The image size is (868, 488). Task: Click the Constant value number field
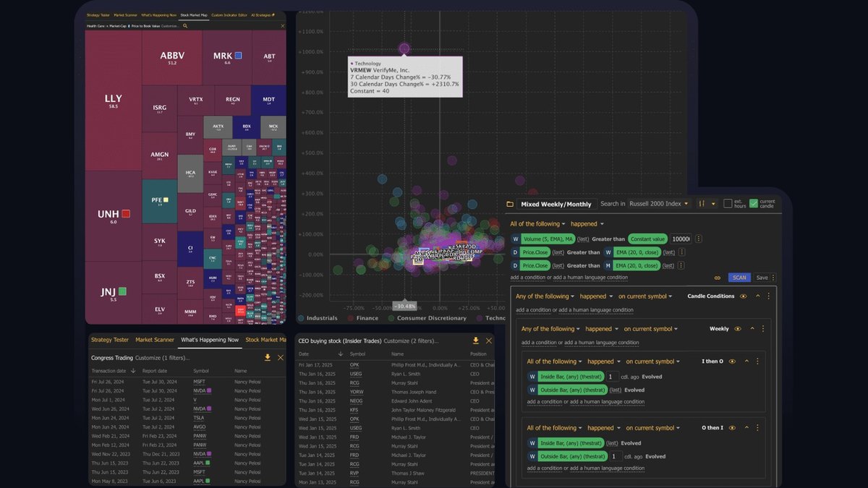(x=681, y=239)
